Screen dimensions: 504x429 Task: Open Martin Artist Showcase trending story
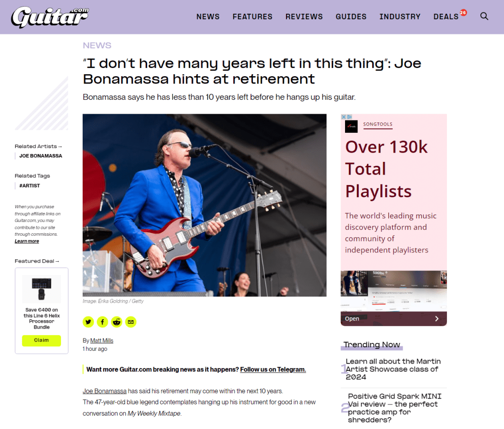[393, 369]
